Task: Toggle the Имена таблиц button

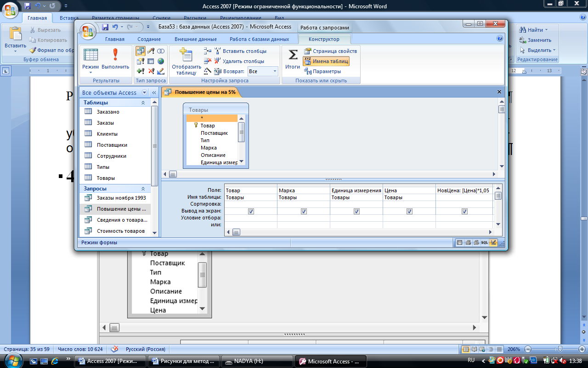Action: (326, 61)
